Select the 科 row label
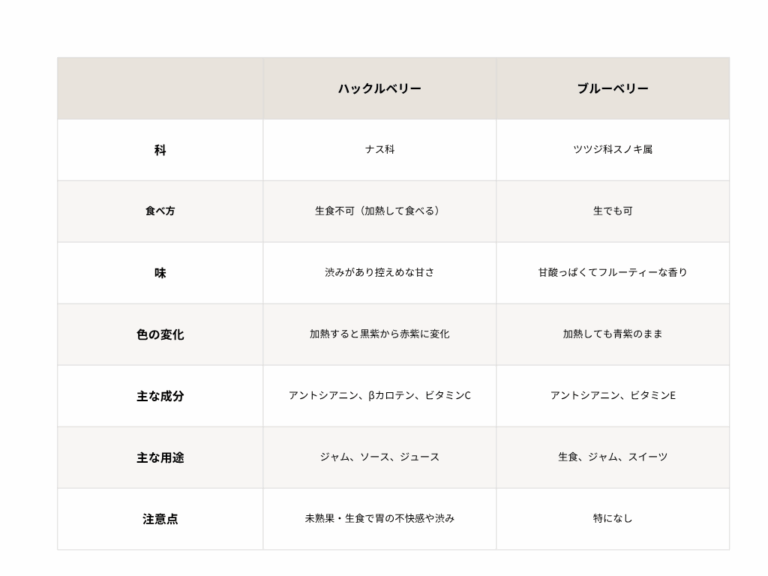The width and height of the screenshot is (768, 576). pyautogui.click(x=160, y=150)
